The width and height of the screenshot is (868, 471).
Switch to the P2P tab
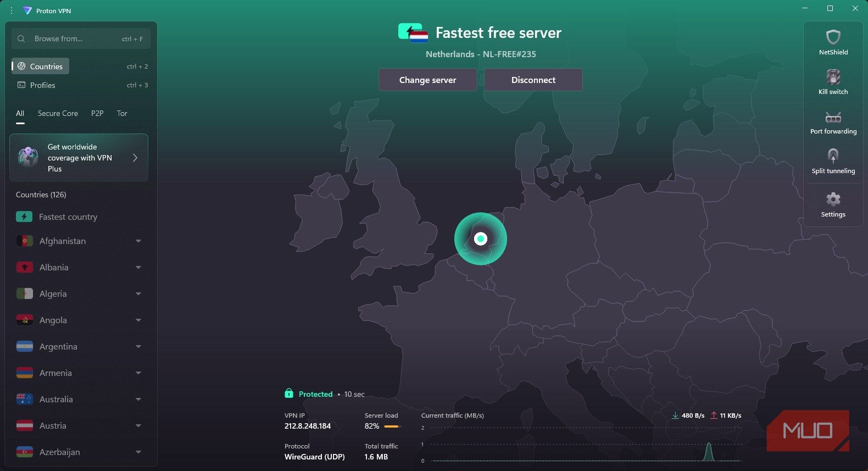point(97,113)
